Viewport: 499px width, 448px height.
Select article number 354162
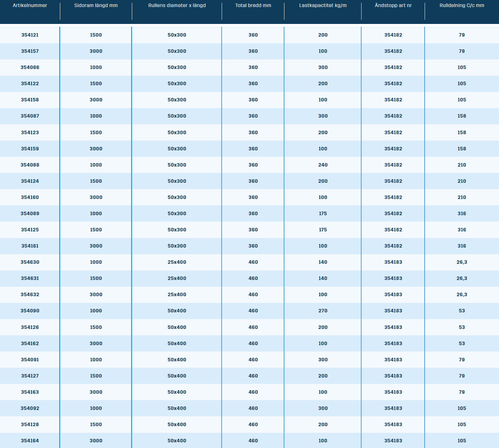tap(30, 344)
